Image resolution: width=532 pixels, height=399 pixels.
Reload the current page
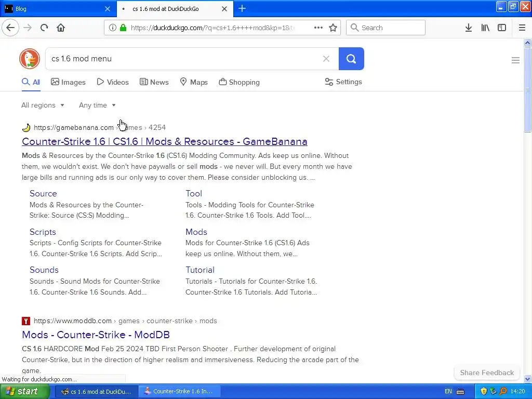[x=44, y=28]
